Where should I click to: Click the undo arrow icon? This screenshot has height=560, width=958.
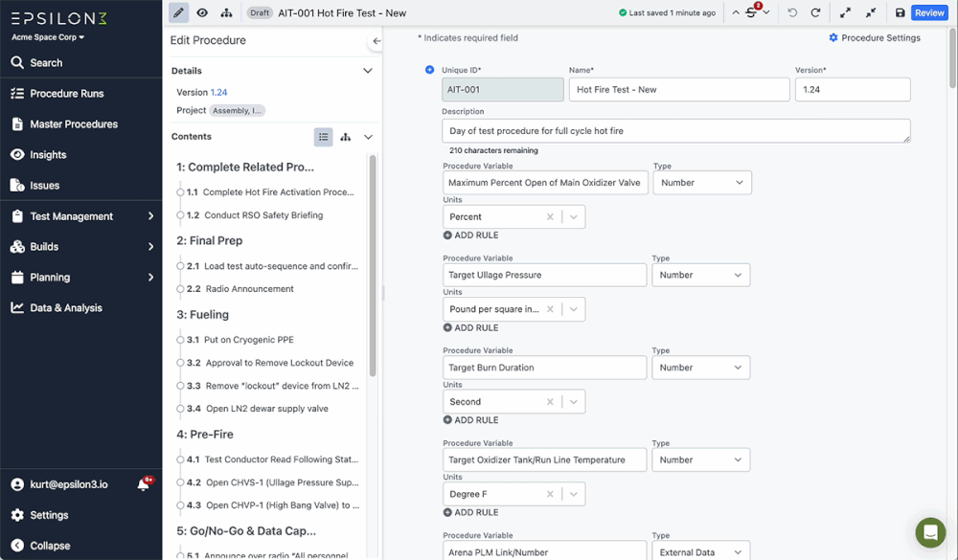click(792, 12)
